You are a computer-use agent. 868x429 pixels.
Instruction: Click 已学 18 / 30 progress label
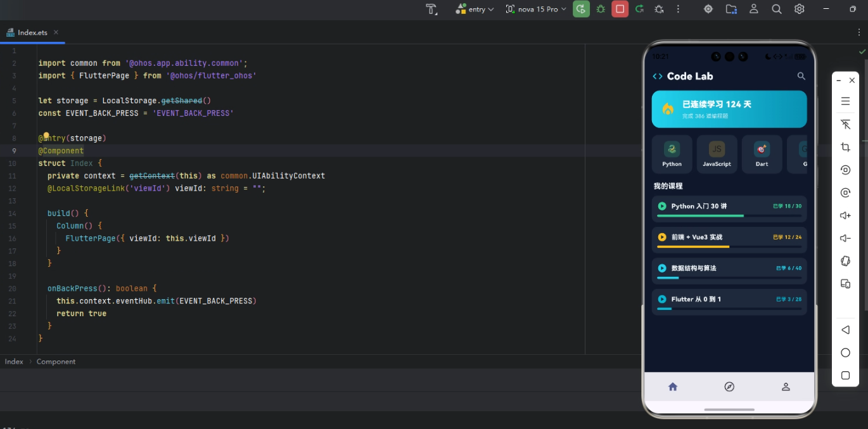pyautogui.click(x=788, y=206)
